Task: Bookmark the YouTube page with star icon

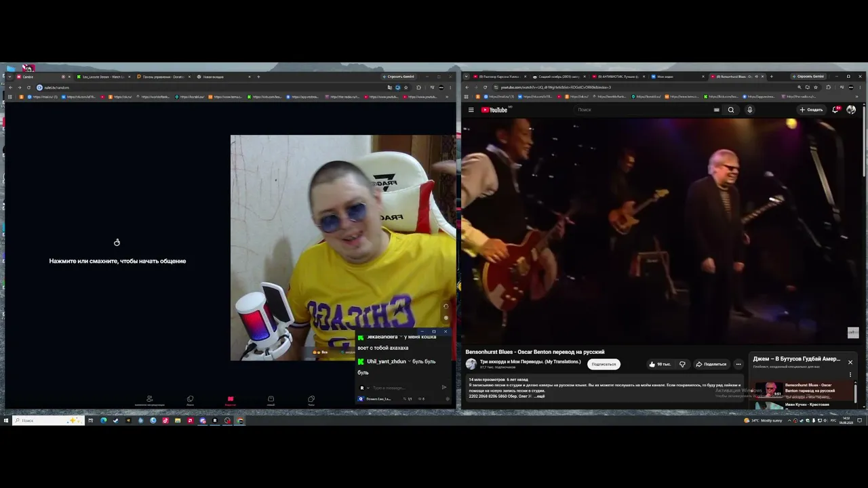Action: [x=816, y=87]
